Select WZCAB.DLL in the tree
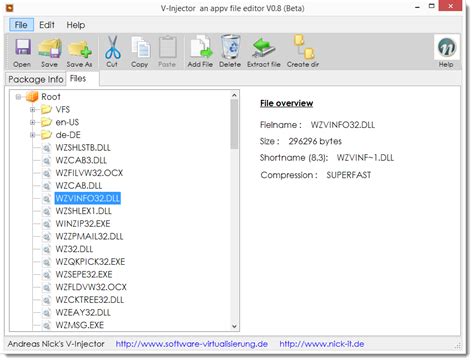Viewport: 474px width, 362px height. click(x=79, y=186)
